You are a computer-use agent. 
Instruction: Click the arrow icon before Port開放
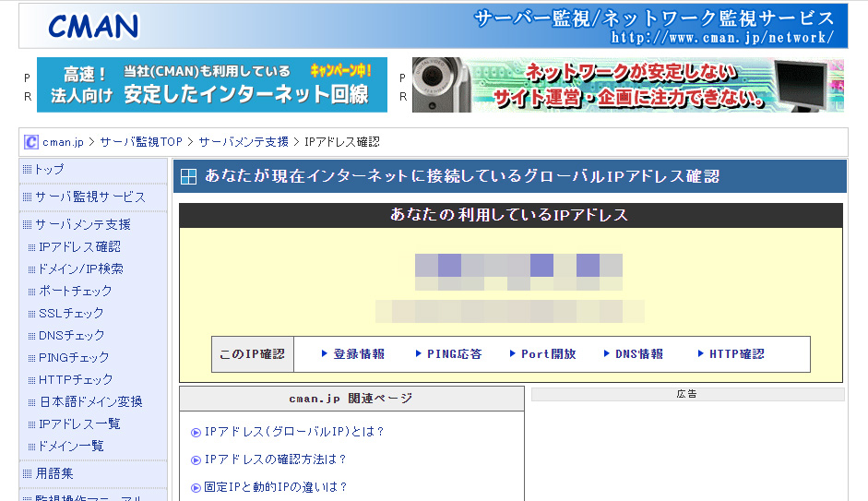click(513, 353)
